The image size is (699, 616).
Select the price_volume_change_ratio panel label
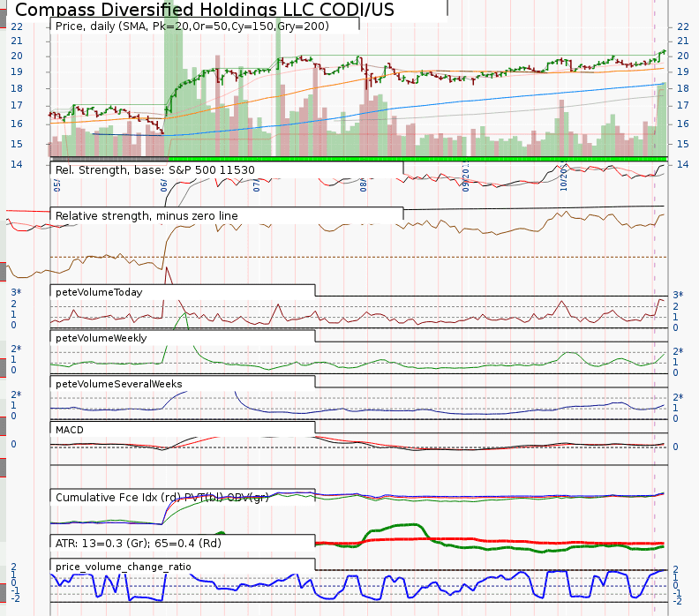[123, 567]
